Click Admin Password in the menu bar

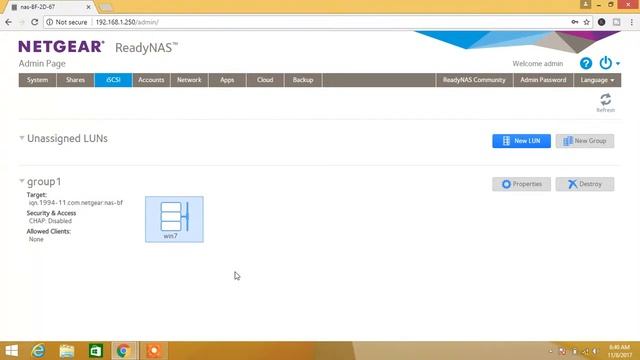click(x=543, y=80)
